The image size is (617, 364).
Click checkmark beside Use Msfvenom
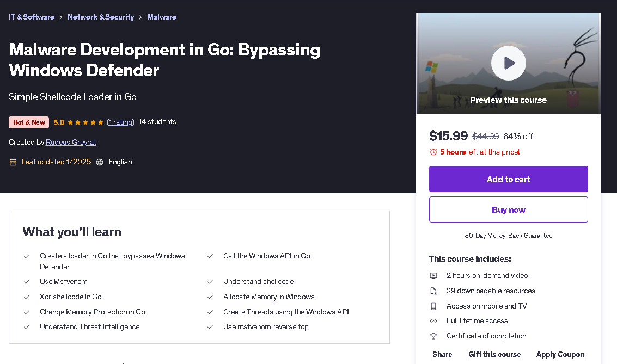(27, 281)
